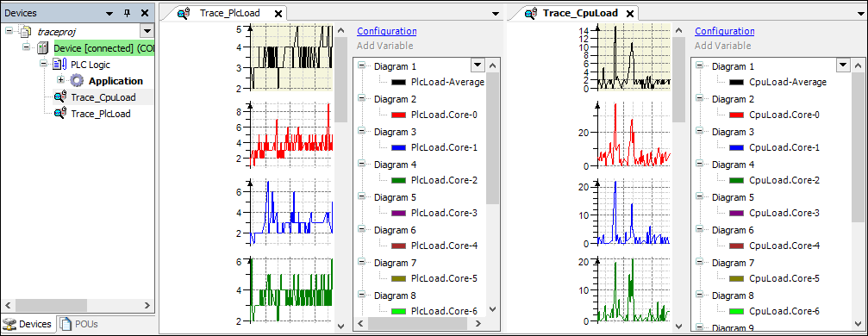868x336 pixels.
Task: Click CpuLoad diagrams scroll-down arrow
Action: [x=678, y=326]
